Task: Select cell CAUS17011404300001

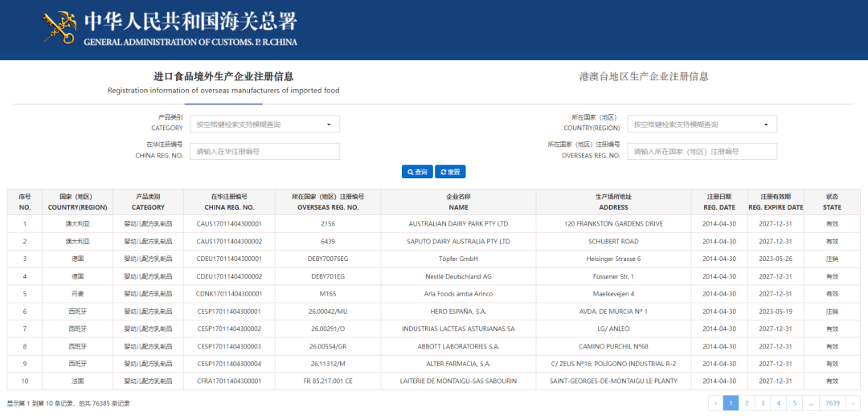Action: 229,224
